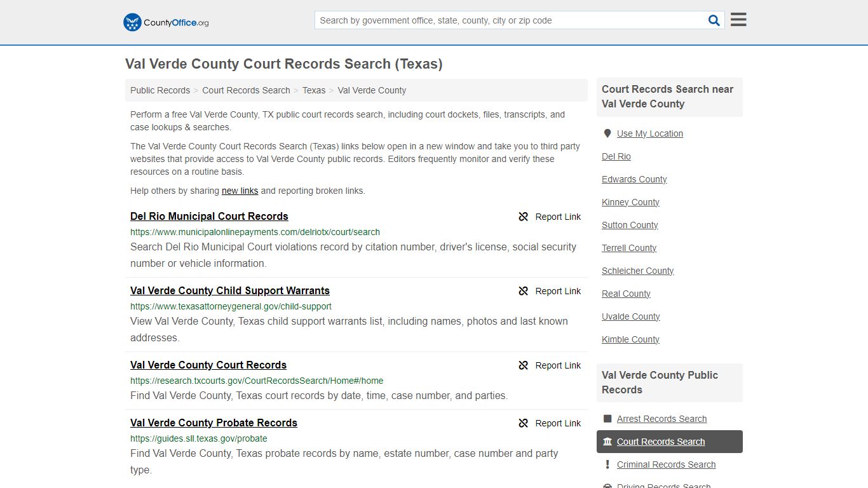Click the child support warrants list description text
Viewport: 868px width, 488px height.
[x=349, y=329]
